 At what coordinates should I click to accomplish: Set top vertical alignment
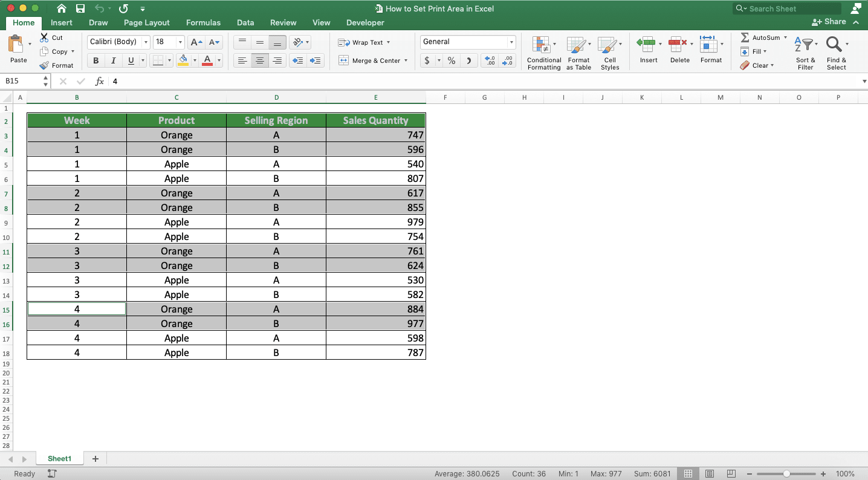click(x=242, y=42)
